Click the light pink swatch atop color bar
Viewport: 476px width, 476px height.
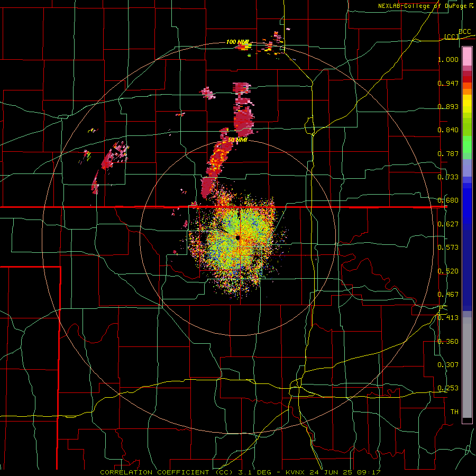point(467,56)
